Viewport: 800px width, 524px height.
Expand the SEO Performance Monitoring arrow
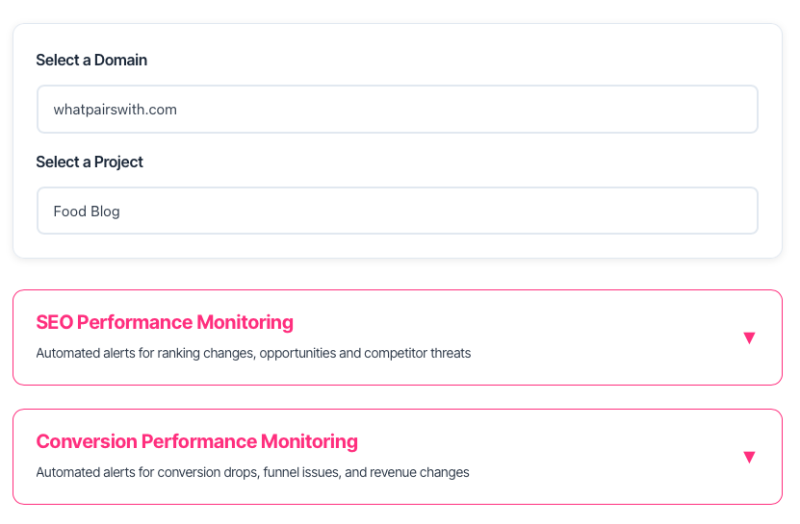click(749, 338)
